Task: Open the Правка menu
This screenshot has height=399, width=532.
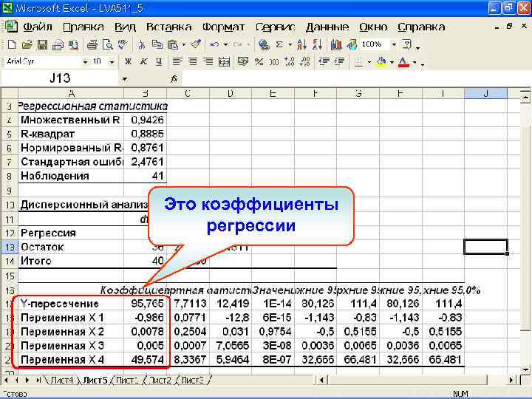Action: tap(83, 27)
